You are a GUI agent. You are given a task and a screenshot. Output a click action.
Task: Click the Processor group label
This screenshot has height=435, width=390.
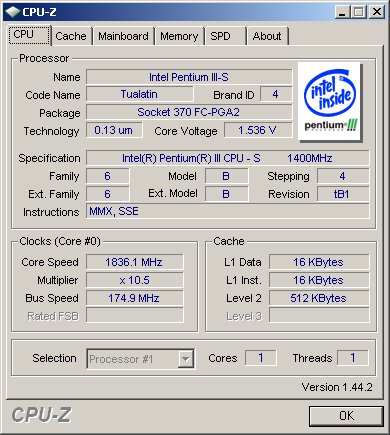click(x=44, y=58)
